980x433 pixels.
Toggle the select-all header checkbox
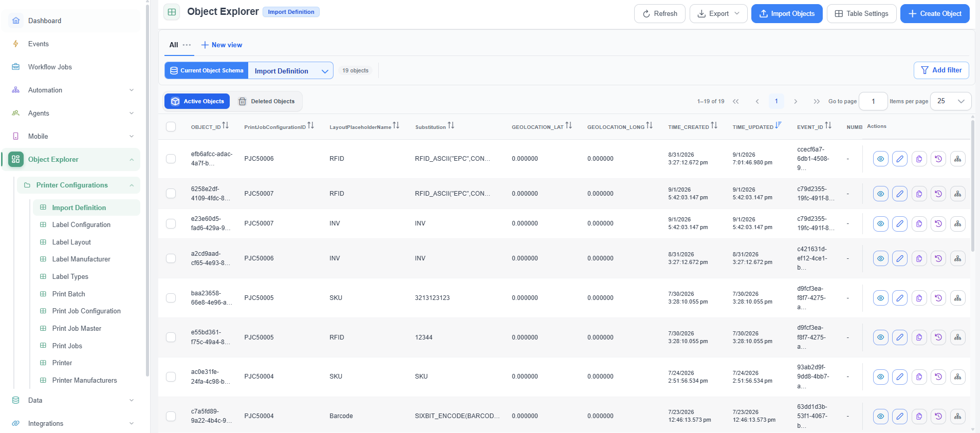[x=171, y=127]
